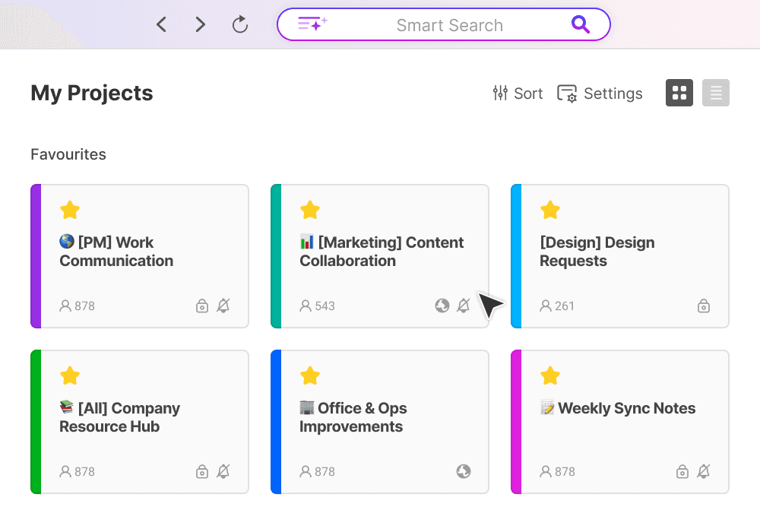Switch to list view

pyautogui.click(x=716, y=93)
